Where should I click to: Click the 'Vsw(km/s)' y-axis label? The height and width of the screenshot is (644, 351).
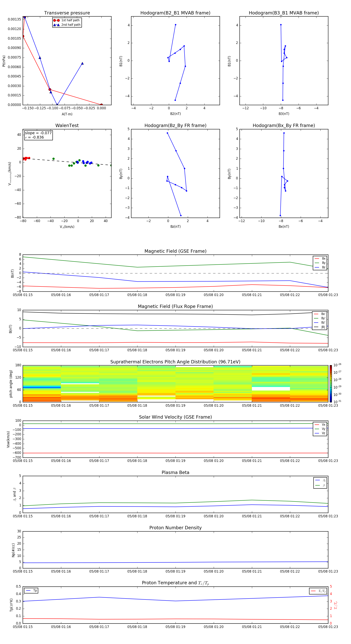pos(8,439)
